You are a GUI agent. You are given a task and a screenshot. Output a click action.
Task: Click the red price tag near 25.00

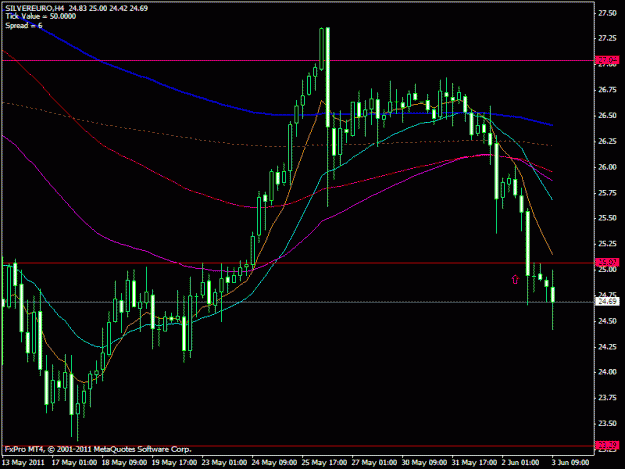607,262
